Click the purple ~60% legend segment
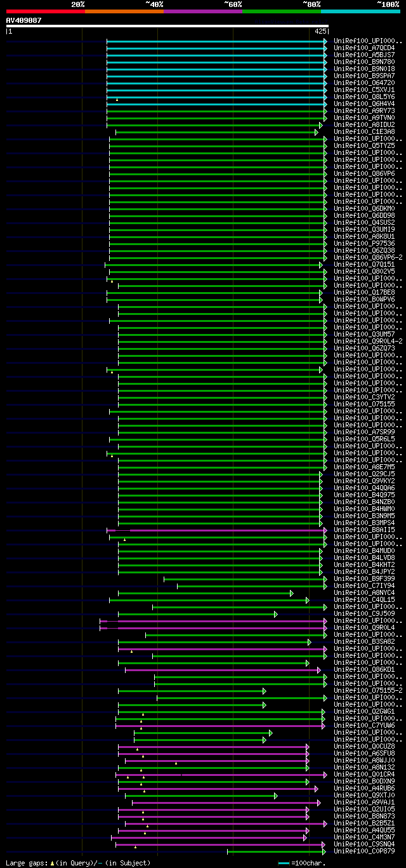The width and height of the screenshot is (406, 868). (203, 11)
